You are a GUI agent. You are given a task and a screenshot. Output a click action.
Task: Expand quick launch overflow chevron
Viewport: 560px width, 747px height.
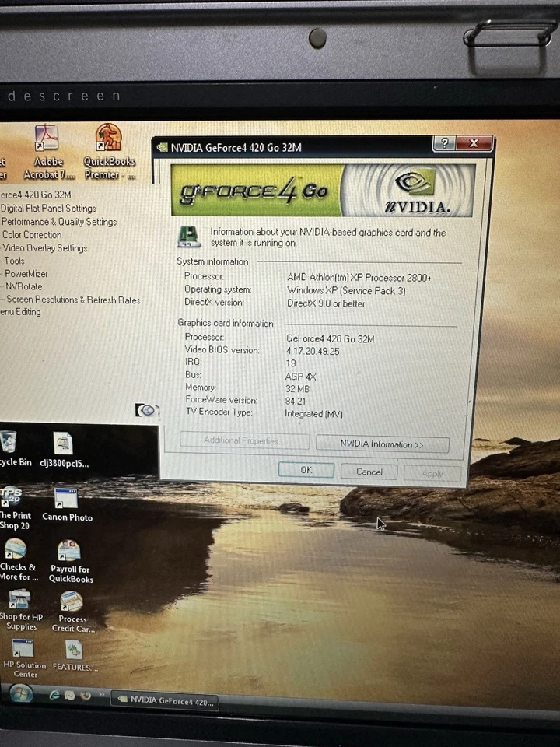click(101, 695)
